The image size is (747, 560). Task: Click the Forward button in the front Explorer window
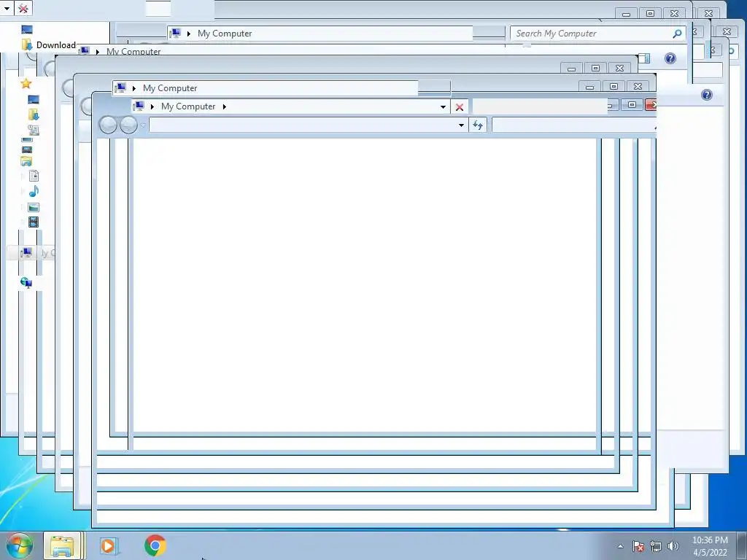point(128,125)
